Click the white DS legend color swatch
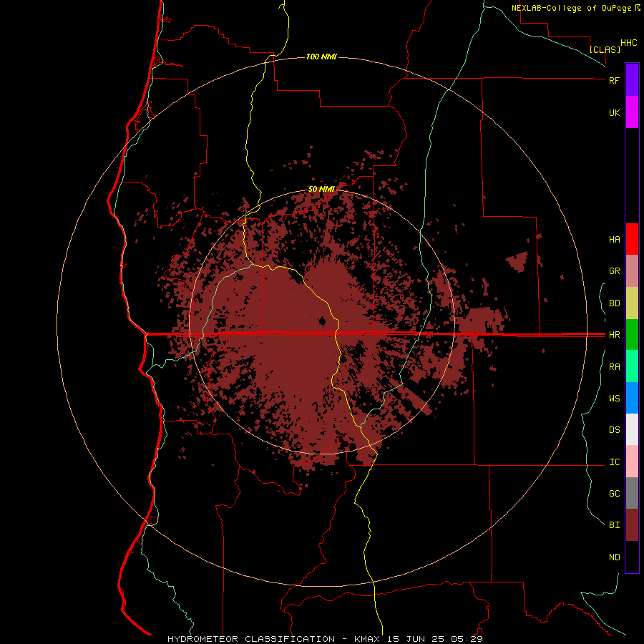Viewport: 644px width, 644px height. 632,429
